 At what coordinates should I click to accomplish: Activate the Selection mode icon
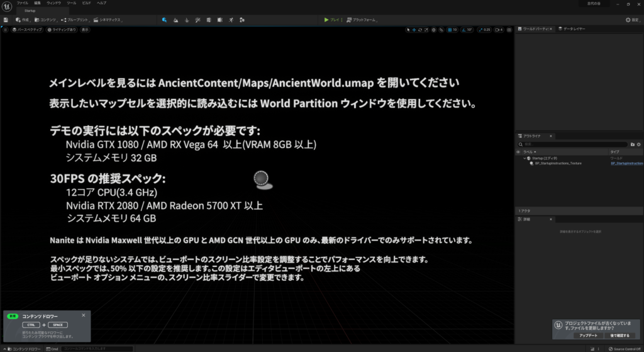click(x=164, y=20)
